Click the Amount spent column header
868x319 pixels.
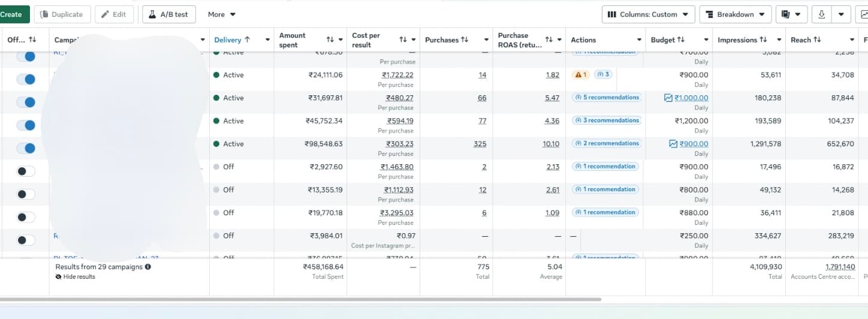tap(293, 40)
